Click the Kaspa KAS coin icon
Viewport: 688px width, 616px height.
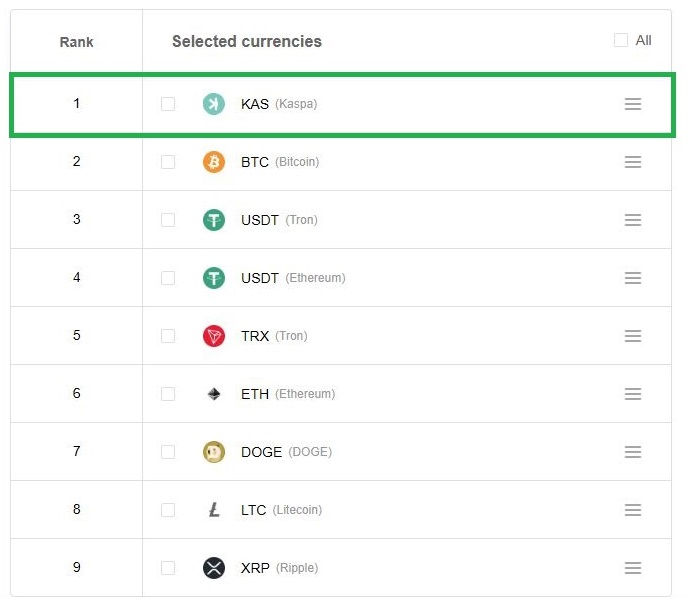click(x=214, y=104)
